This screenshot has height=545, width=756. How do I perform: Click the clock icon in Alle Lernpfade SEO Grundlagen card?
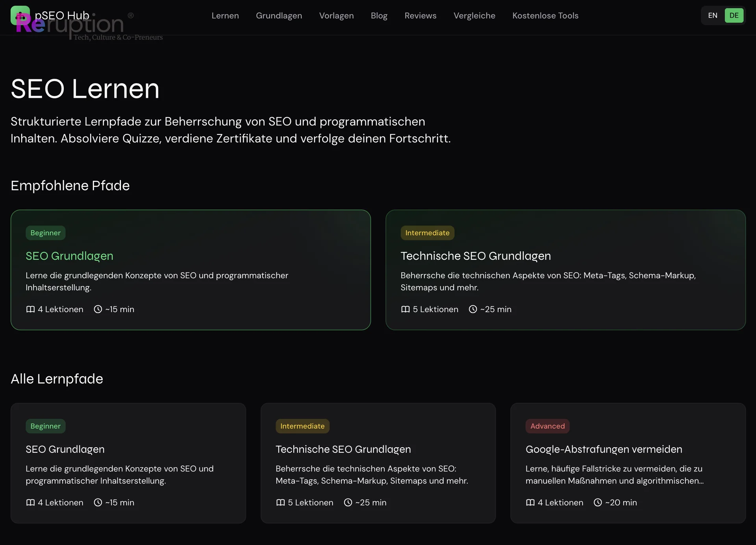coord(97,502)
